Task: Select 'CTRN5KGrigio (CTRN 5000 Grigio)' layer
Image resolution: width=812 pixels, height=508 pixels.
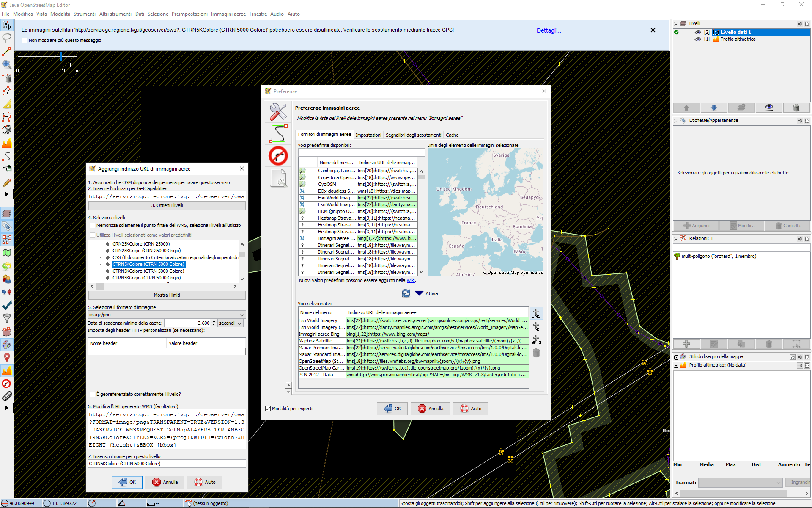Action: click(146, 278)
